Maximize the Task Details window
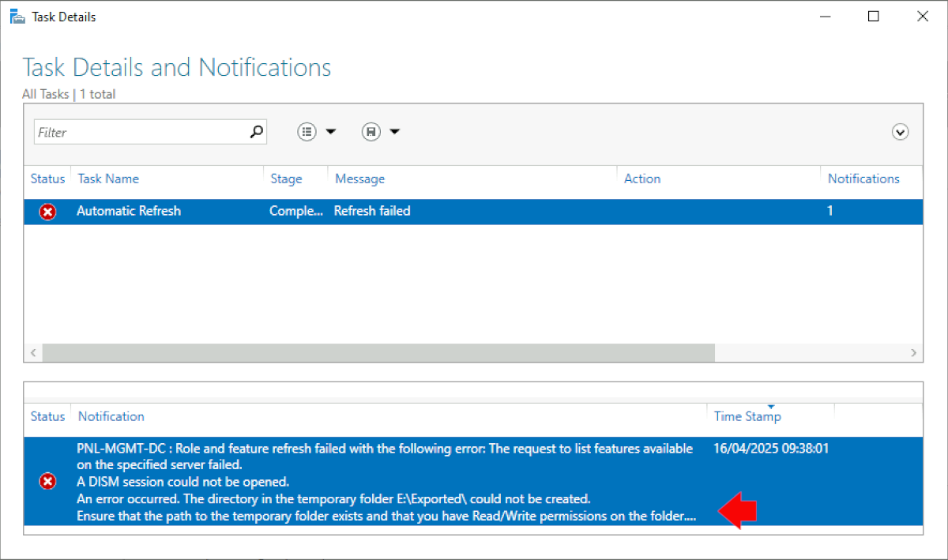The width and height of the screenshot is (948, 560). [873, 17]
